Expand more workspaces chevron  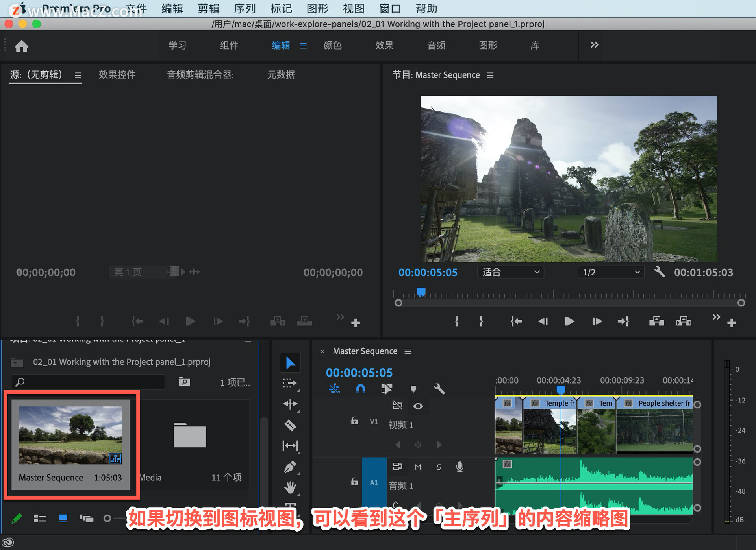click(x=594, y=45)
